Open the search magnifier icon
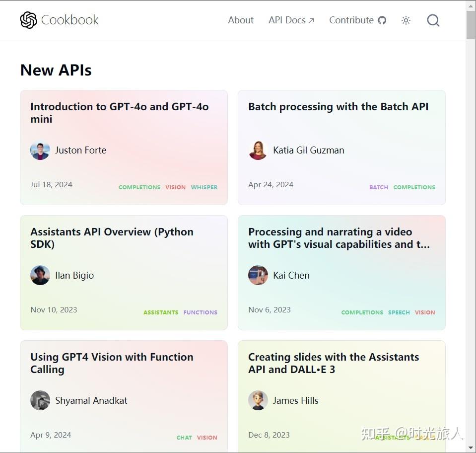Viewport: 476px width, 453px height. [433, 20]
